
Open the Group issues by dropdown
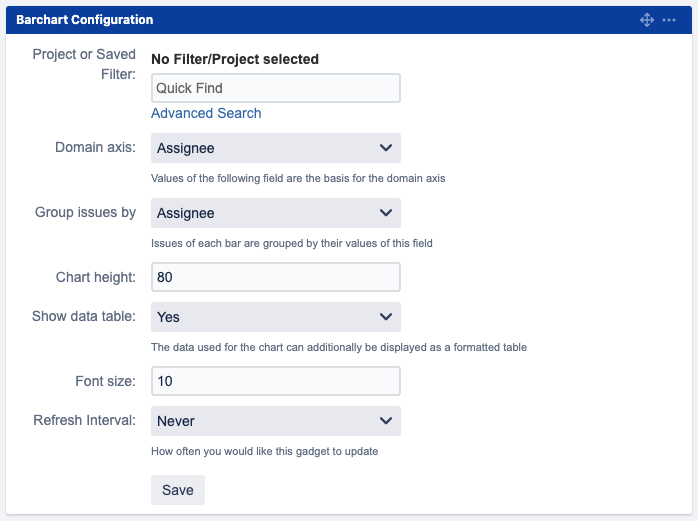[x=275, y=213]
